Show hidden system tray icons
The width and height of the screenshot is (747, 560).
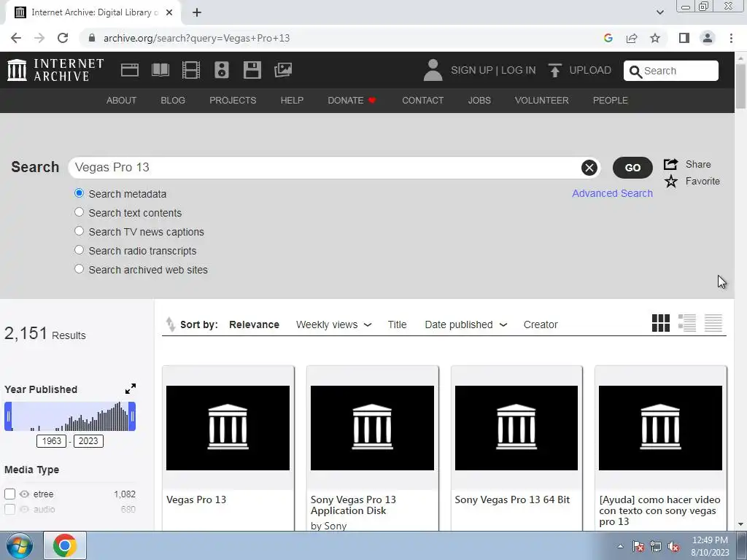[x=620, y=547]
